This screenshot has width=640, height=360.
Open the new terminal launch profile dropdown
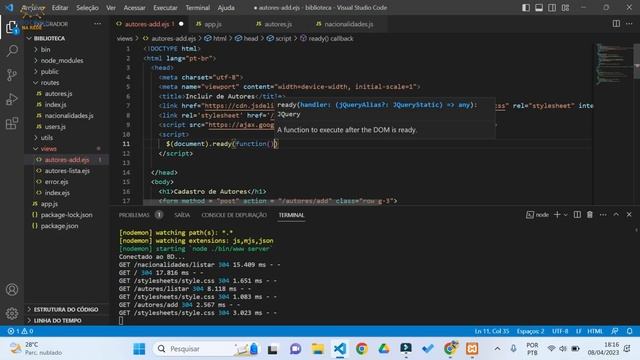566,215
